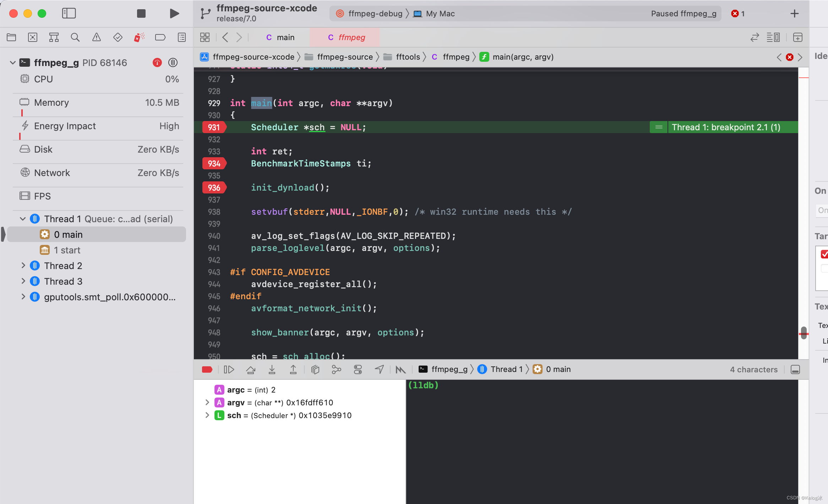828x504 pixels.
Task: Simulate location arrow icon
Action: point(379,369)
